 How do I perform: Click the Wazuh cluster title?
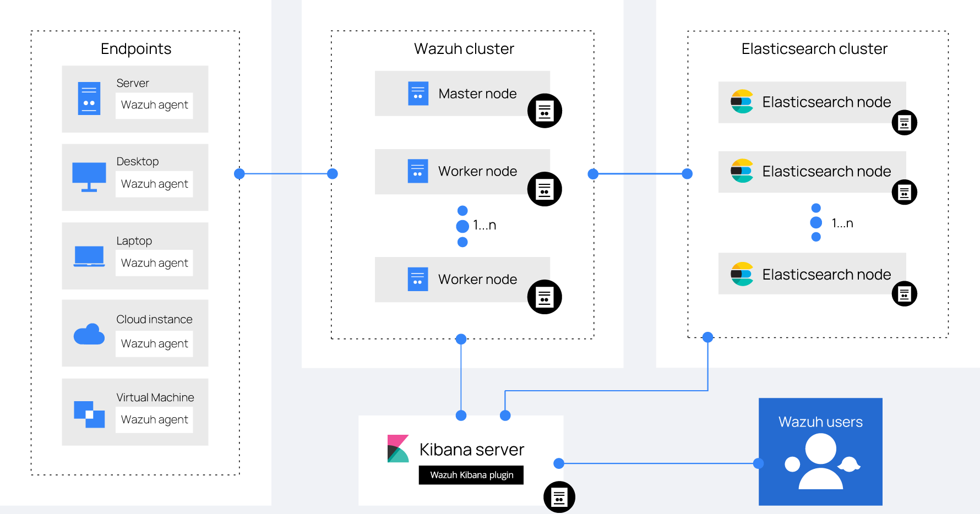(464, 48)
